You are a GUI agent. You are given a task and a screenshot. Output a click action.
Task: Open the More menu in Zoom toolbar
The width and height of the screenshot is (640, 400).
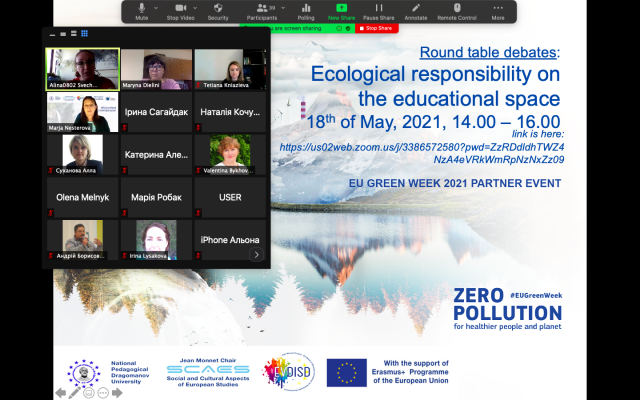(x=498, y=11)
